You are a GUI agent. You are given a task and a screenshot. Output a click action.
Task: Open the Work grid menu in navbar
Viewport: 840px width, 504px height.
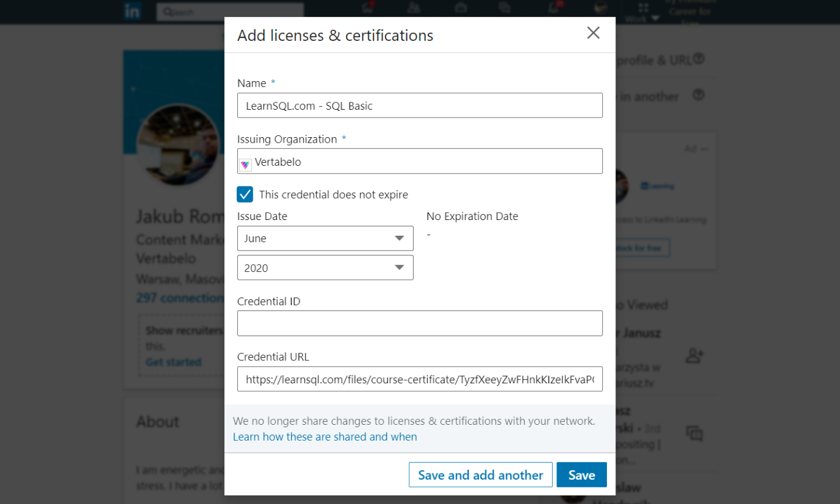[x=643, y=11]
